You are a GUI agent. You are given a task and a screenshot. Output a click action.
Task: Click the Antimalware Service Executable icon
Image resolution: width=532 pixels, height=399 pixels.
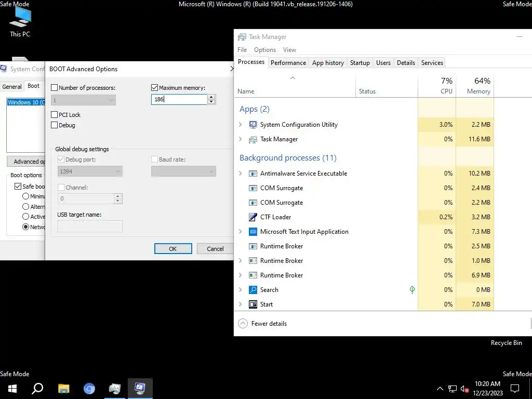[253, 174]
